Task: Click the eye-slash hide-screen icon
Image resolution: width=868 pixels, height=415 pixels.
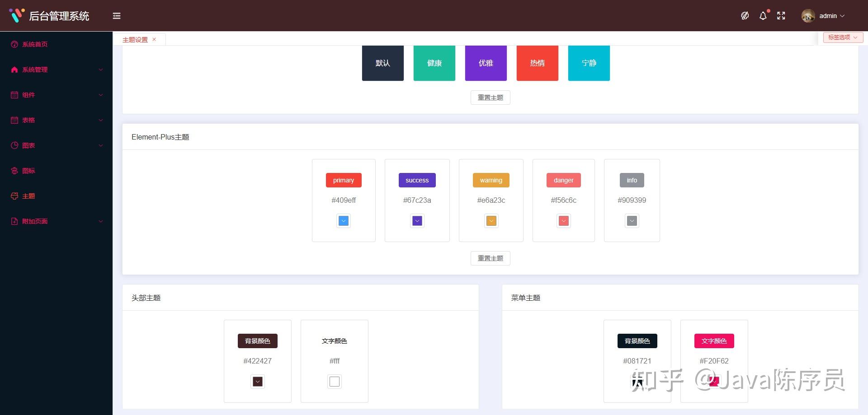Action: coord(744,16)
